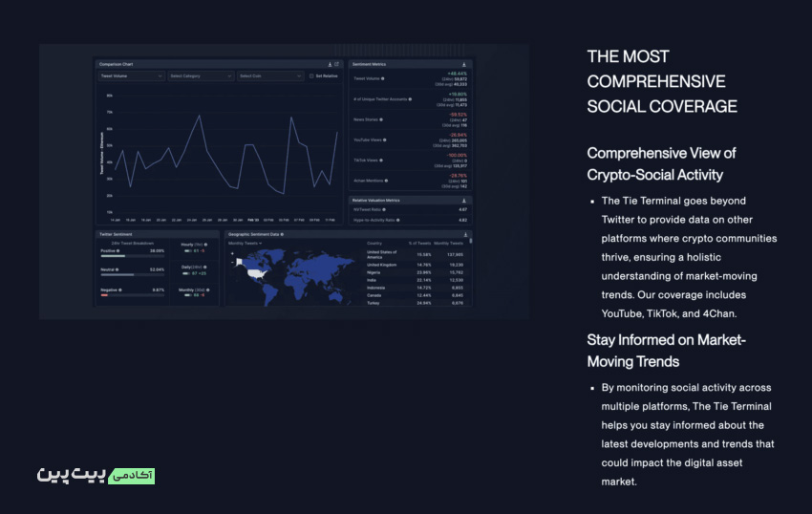This screenshot has height=514, width=812.
Task: Click NVTweet Ratio value 4.67
Action: click(x=463, y=209)
